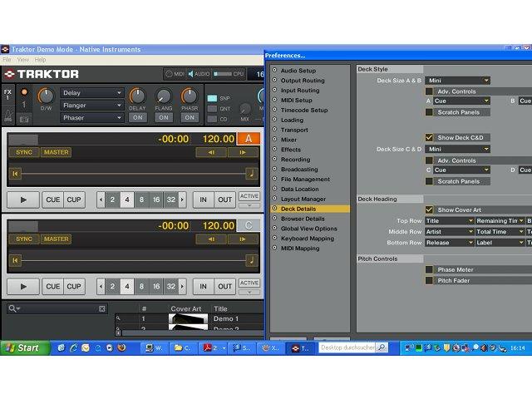Click the Windows Start button

(x=25, y=347)
